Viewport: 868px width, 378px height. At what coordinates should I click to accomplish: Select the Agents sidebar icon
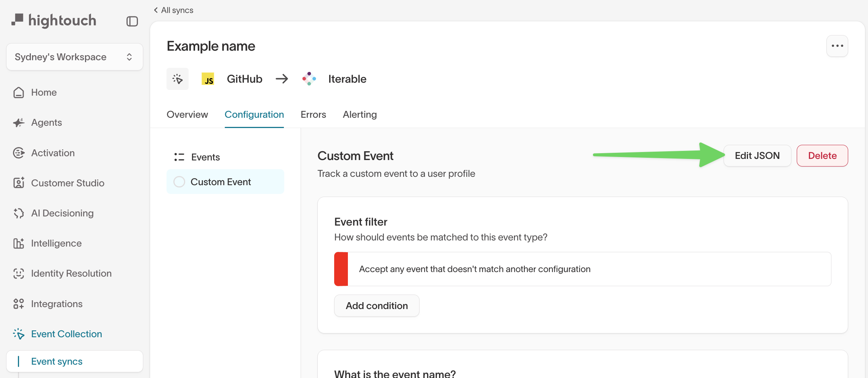click(x=19, y=122)
